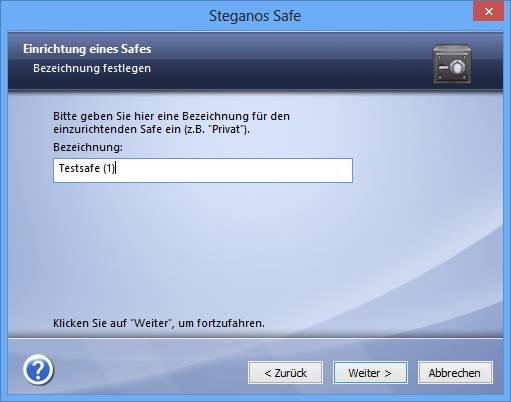This screenshot has height=402, width=511.
Task: Click the 'Einrichtung eines Safes' heading
Action: point(87,49)
